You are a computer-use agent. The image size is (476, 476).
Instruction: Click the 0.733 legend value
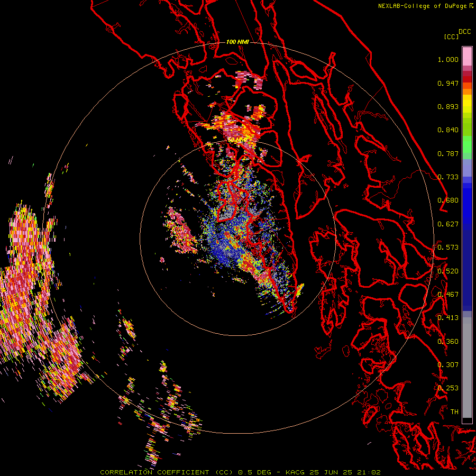(x=448, y=177)
